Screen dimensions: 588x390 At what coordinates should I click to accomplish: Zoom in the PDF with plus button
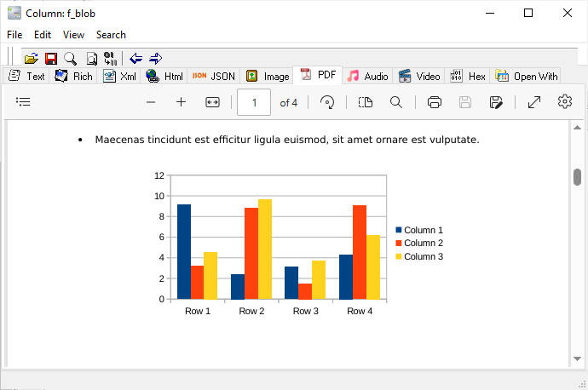tap(181, 102)
